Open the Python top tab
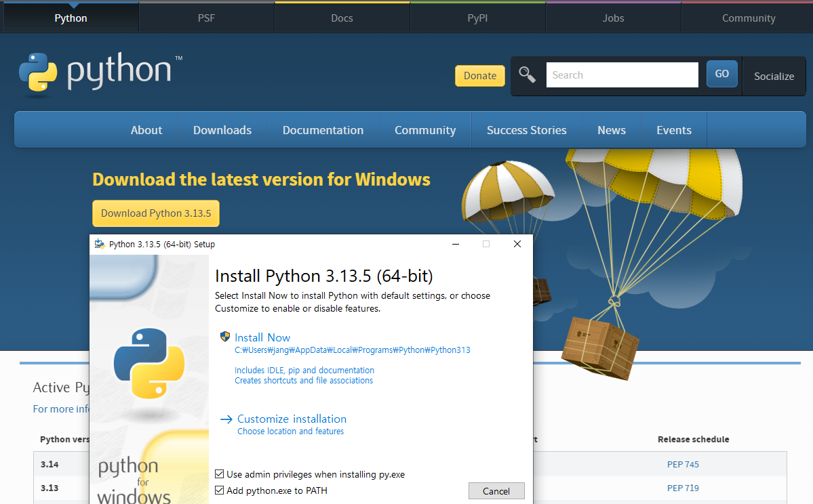Image resolution: width=813 pixels, height=504 pixels. pyautogui.click(x=71, y=18)
